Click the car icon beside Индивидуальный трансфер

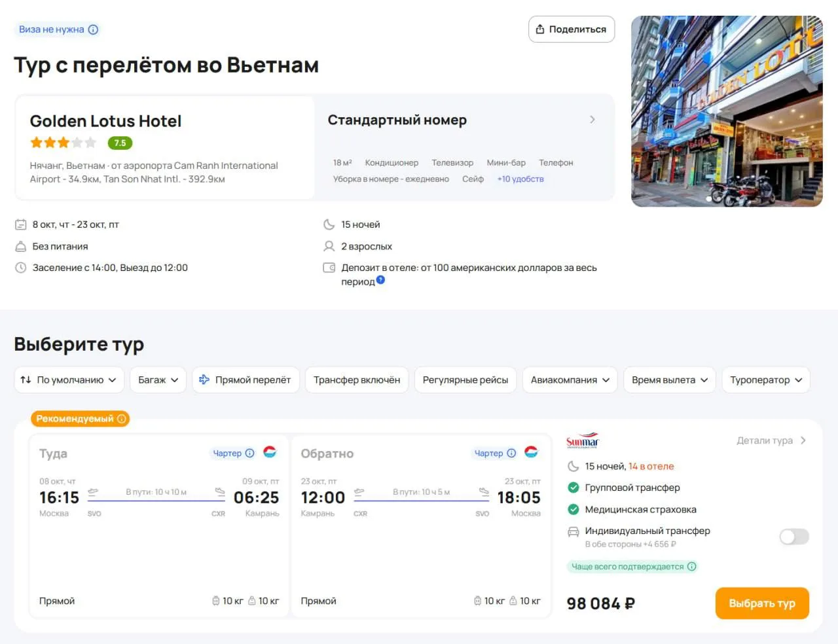(x=574, y=531)
